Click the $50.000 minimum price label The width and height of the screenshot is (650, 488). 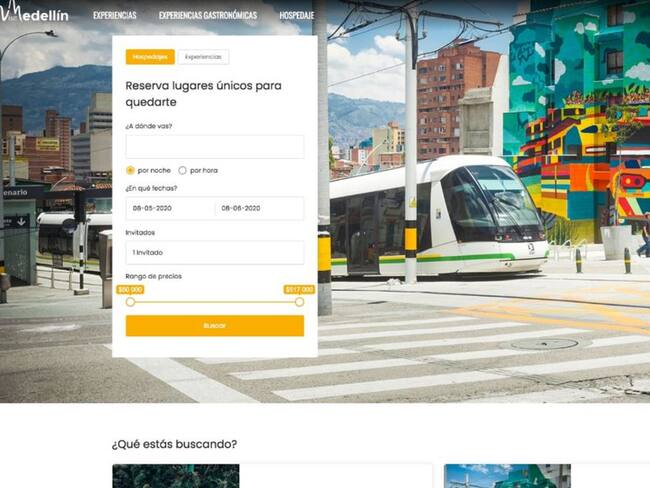(x=130, y=289)
